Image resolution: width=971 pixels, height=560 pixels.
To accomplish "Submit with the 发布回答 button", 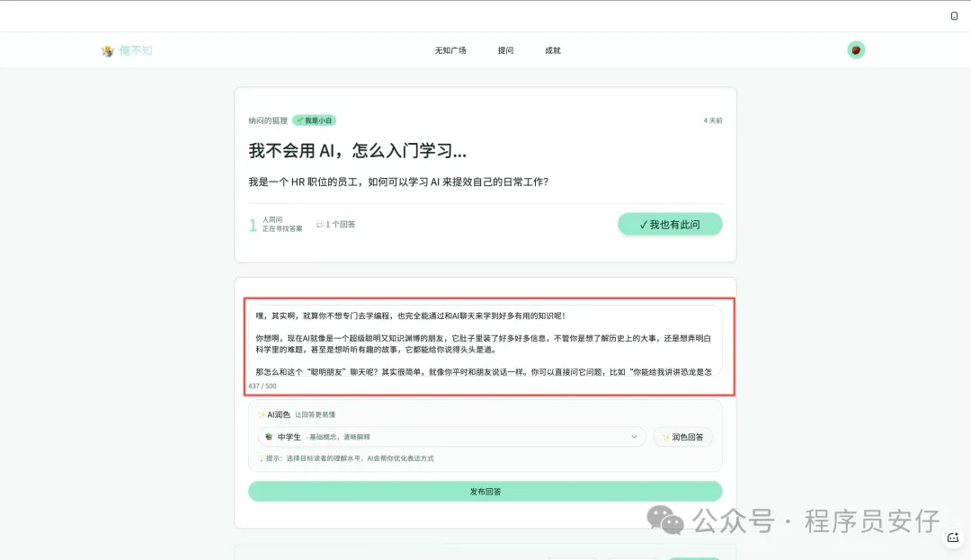I will pyautogui.click(x=485, y=492).
